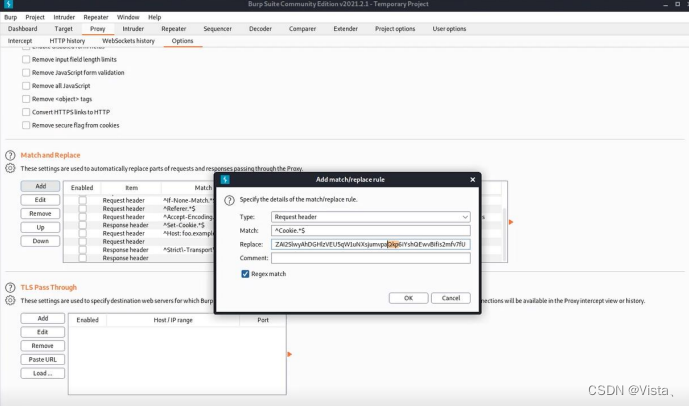Open the Intercept sub-tab
Viewport: 689px width, 406px height.
[x=20, y=40]
